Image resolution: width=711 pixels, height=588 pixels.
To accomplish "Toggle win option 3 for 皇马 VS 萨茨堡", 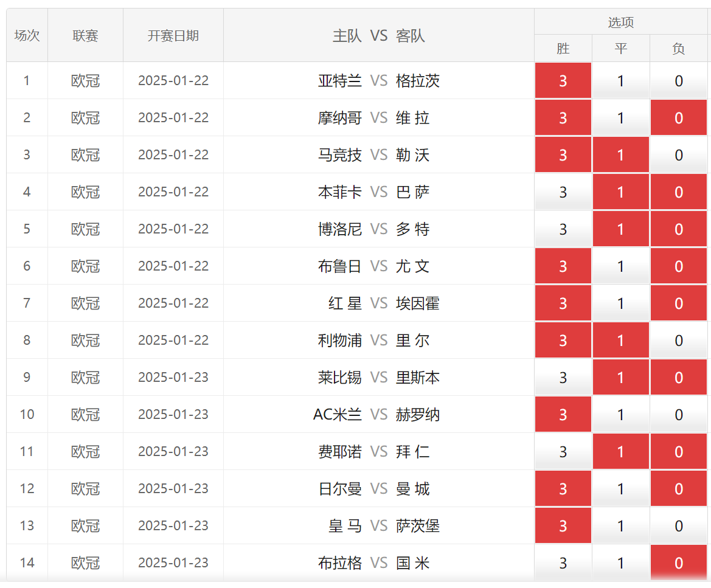I will [x=563, y=526].
